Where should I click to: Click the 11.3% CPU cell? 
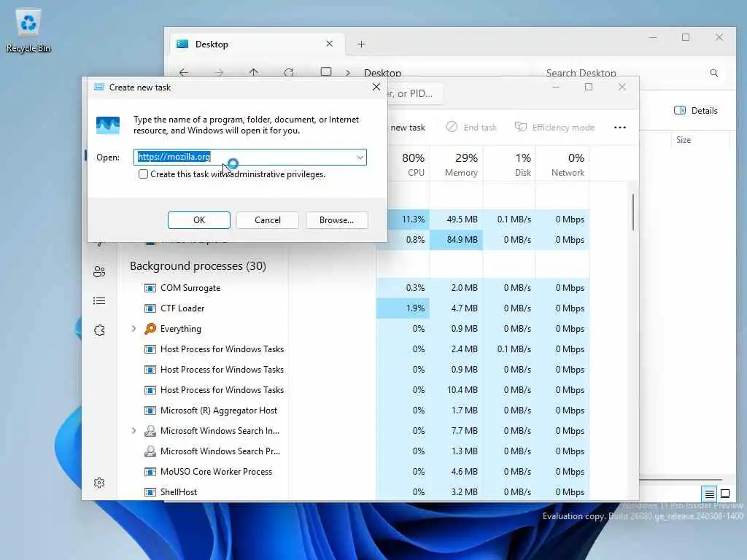pos(409,219)
